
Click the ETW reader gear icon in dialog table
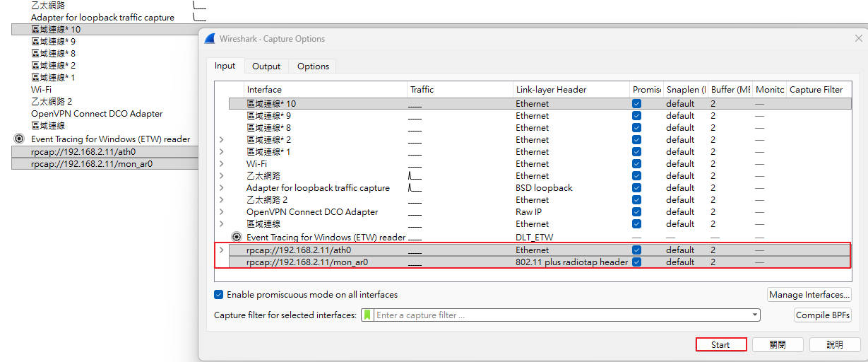tap(237, 238)
